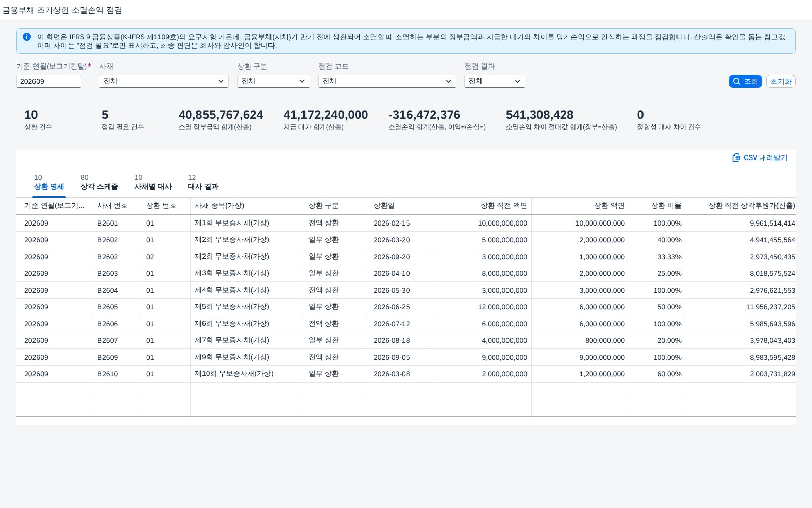812x508 pixels.
Task: Click the magnifier icon on 조회 button
Action: click(737, 81)
